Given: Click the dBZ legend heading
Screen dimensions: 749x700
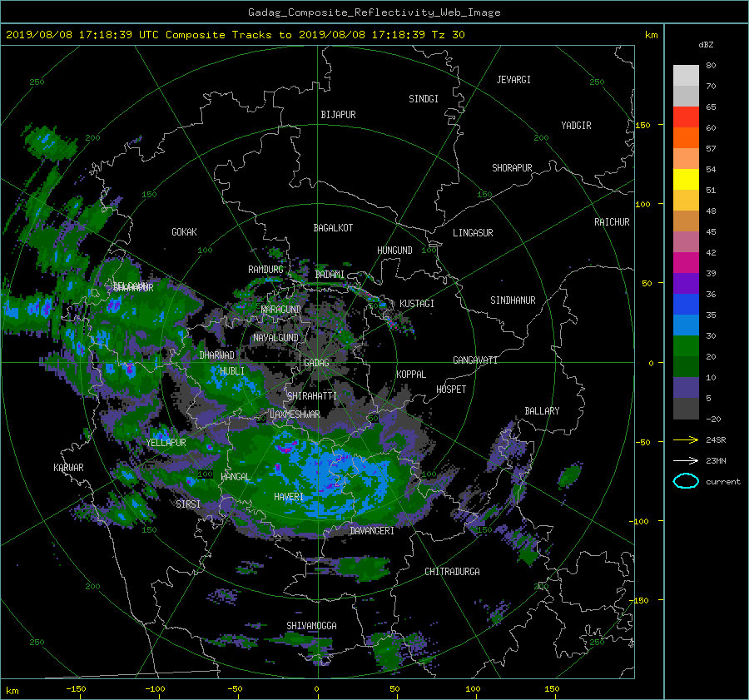Looking at the screenshot, I should (706, 44).
